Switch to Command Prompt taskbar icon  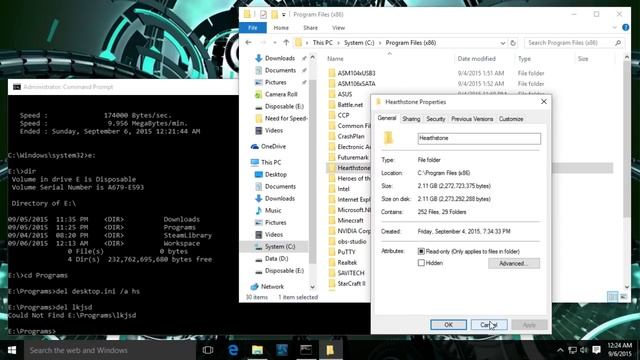point(306,350)
